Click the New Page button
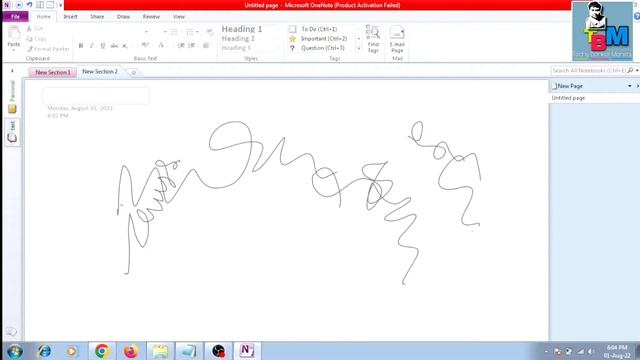The height and width of the screenshot is (360, 640). click(x=567, y=86)
